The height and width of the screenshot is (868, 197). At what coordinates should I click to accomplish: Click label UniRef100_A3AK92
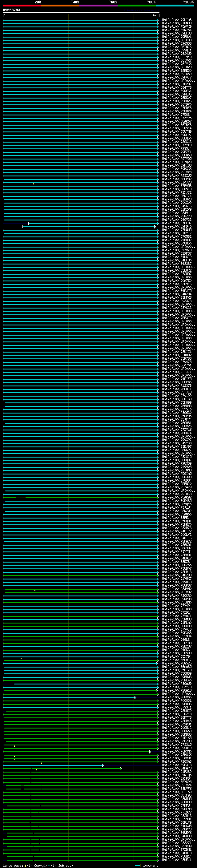(177, 497)
